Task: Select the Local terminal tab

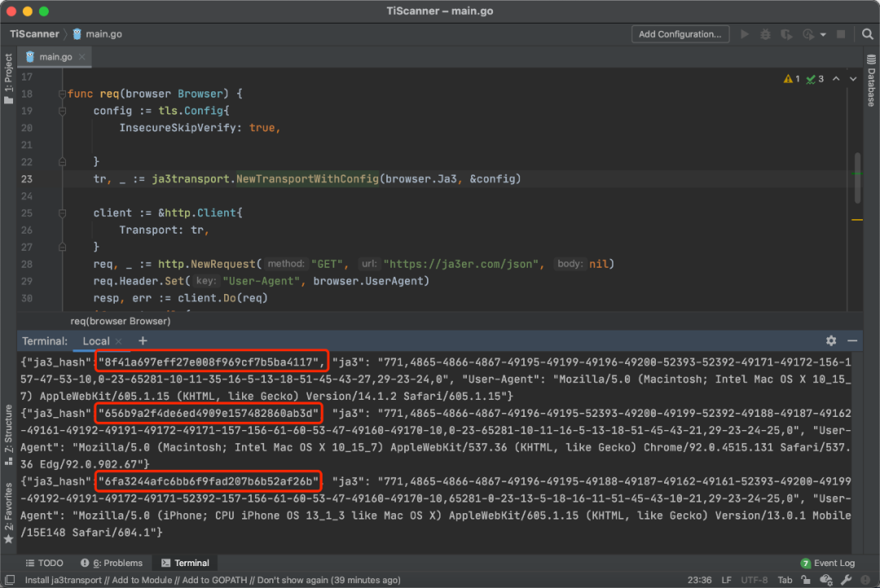Action: coord(96,341)
